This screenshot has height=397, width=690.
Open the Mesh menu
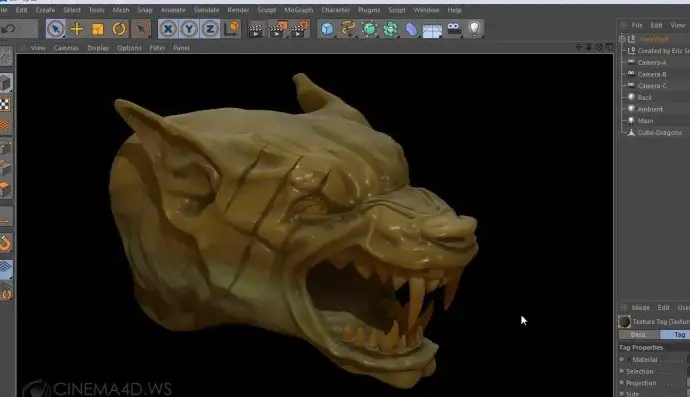(x=121, y=10)
